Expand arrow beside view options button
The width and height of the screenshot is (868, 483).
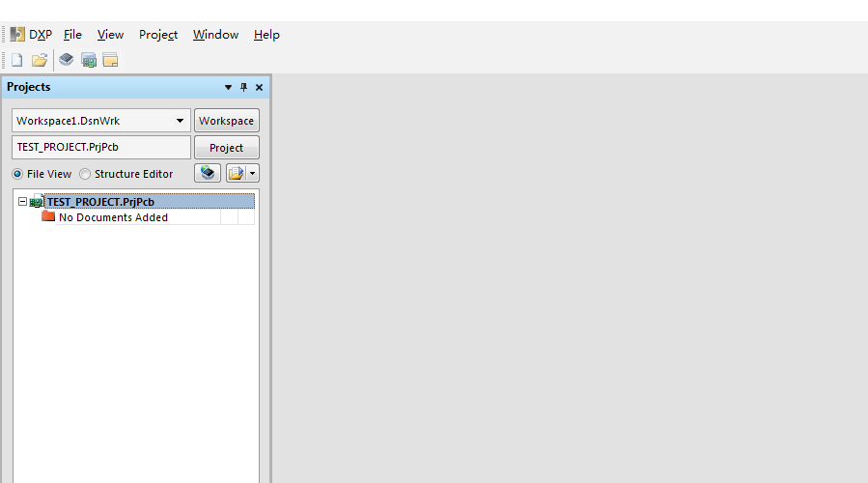(x=252, y=173)
